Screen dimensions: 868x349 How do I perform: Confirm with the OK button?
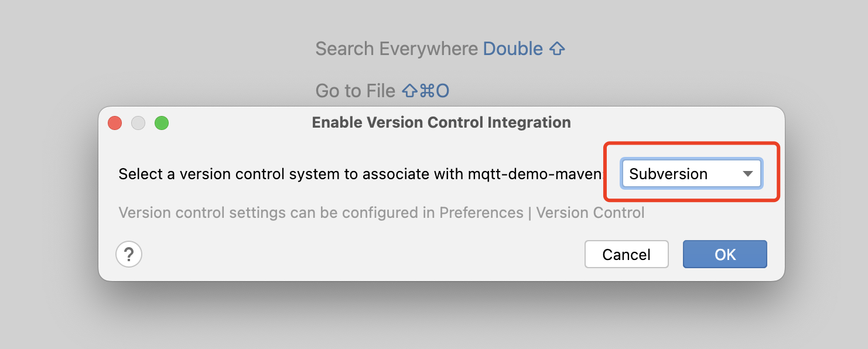[x=725, y=255]
